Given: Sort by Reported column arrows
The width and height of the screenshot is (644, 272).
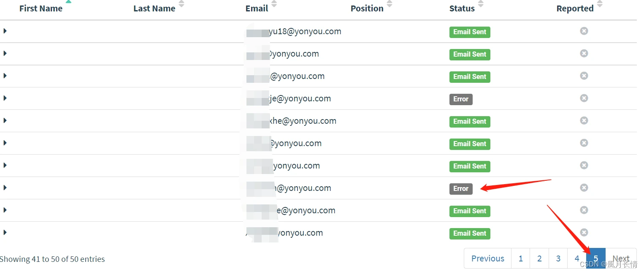Looking at the screenshot, I should 600,4.
